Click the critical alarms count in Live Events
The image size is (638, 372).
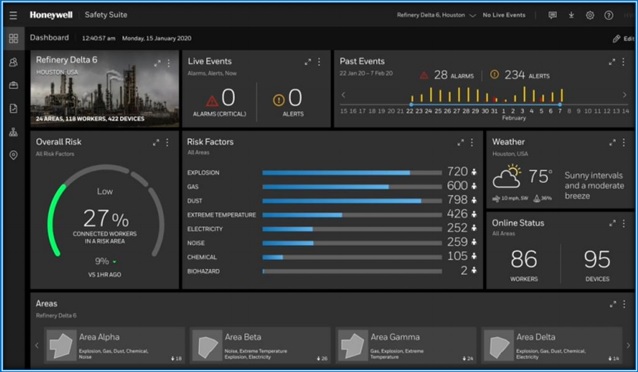pyautogui.click(x=228, y=98)
